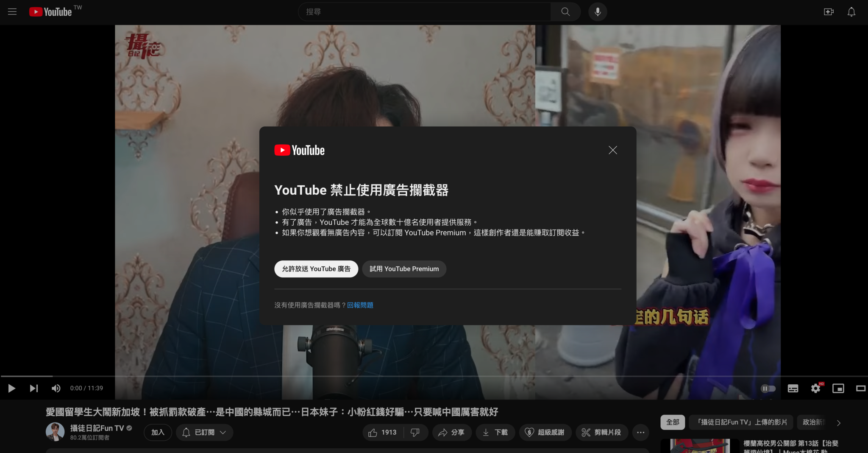This screenshot has width=868, height=453.
Task: Create a clip with 剪輯片段
Action: (601, 432)
